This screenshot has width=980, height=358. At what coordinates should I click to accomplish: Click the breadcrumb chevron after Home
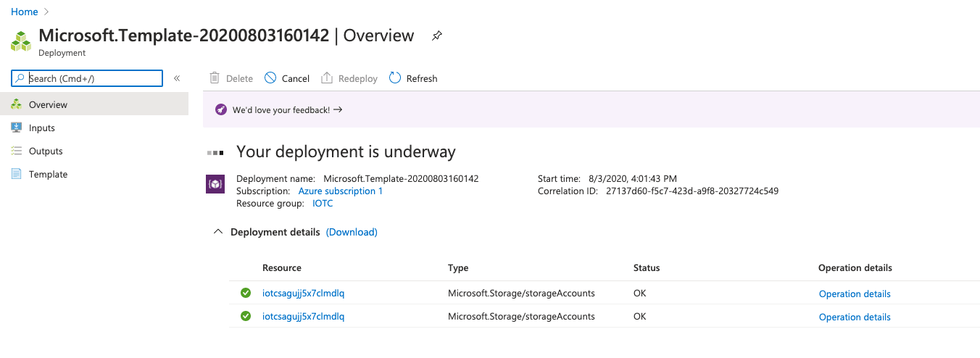tap(47, 12)
